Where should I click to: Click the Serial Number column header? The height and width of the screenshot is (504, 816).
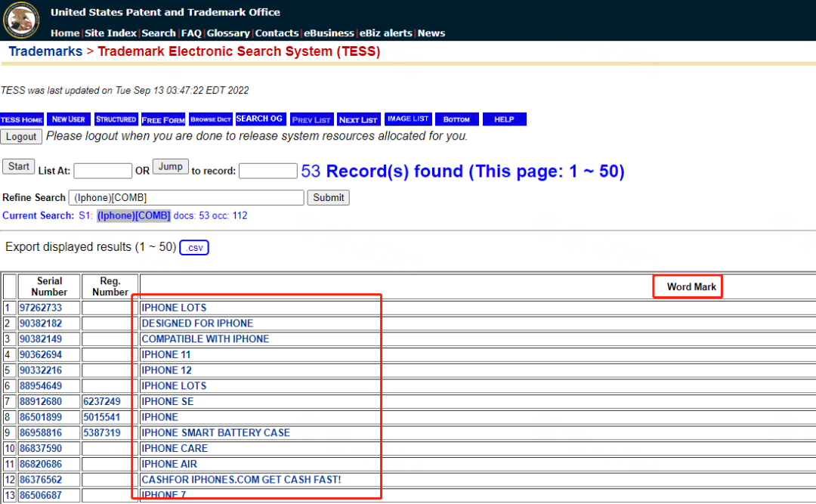pos(49,286)
